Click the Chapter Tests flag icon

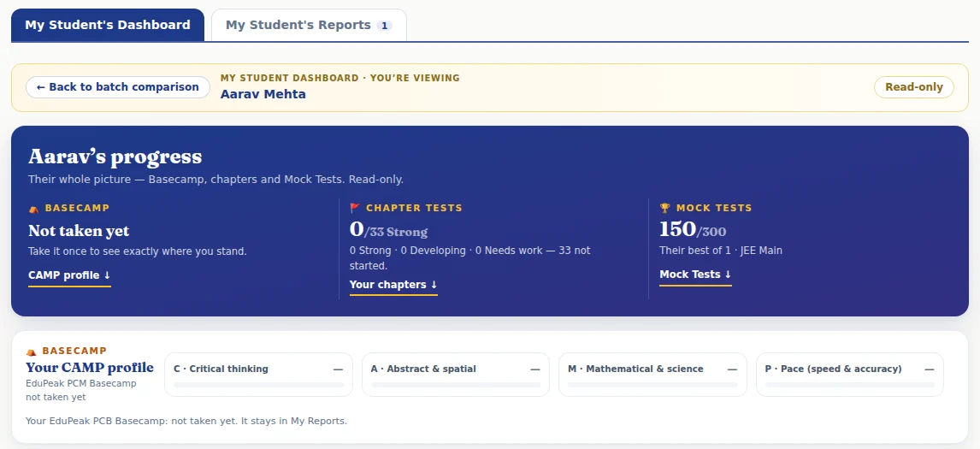point(355,208)
